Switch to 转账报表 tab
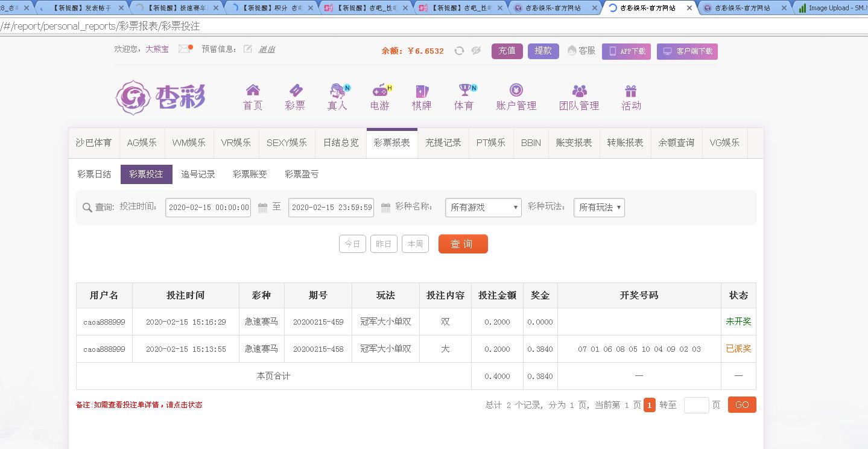 [626, 143]
